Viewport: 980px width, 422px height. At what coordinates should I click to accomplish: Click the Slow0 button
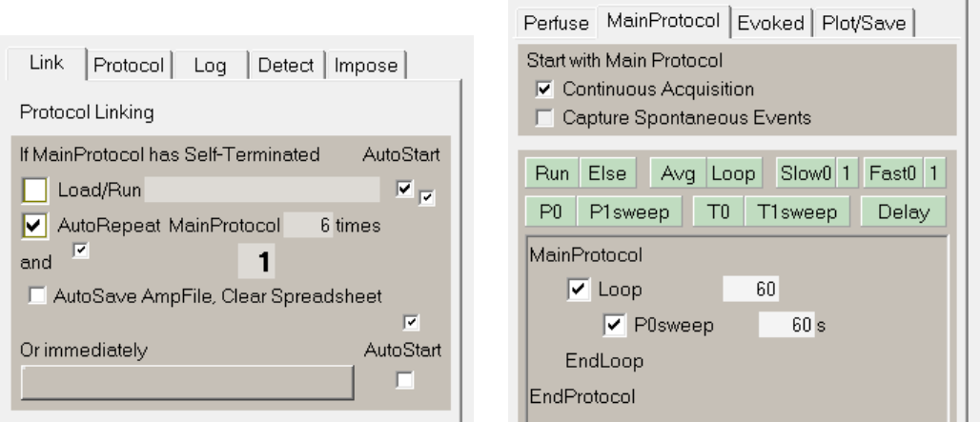click(x=806, y=173)
